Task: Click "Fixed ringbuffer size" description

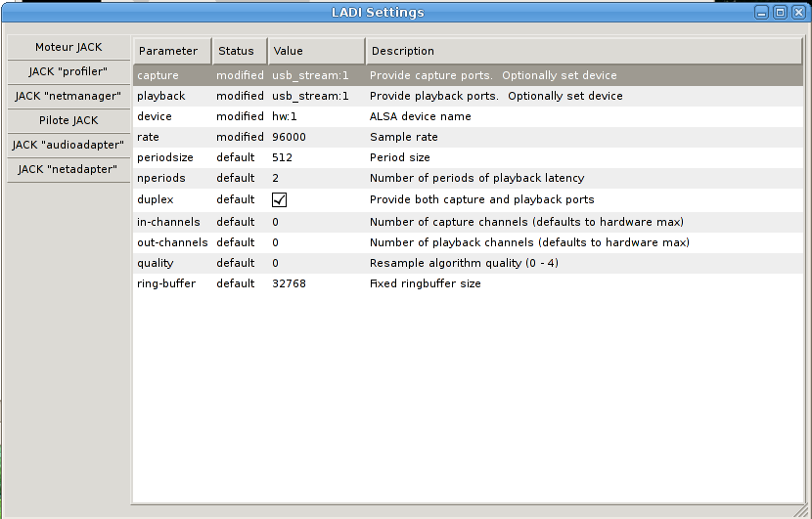Action: 426,283
